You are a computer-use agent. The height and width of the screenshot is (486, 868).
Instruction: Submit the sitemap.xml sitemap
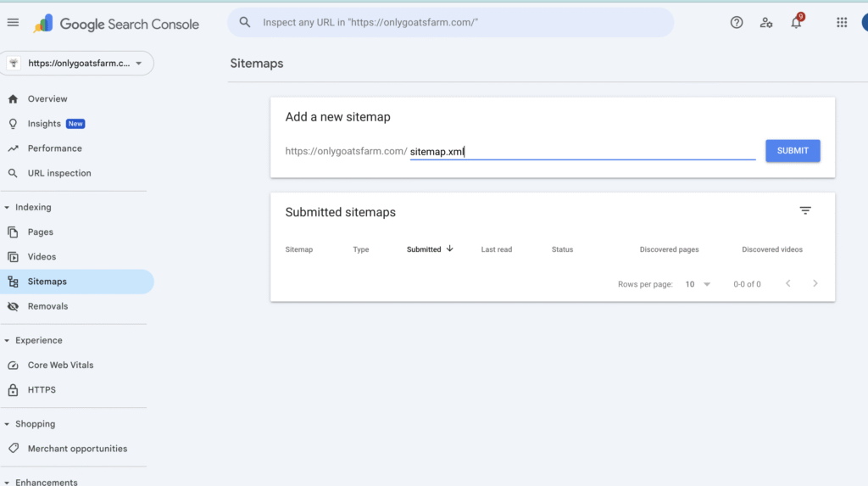point(793,151)
